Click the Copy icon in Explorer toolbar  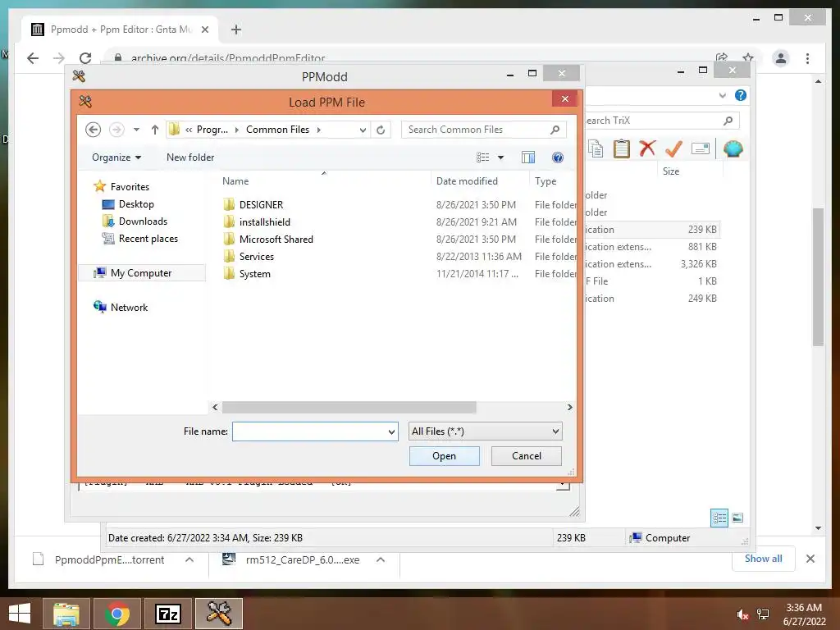(596, 148)
